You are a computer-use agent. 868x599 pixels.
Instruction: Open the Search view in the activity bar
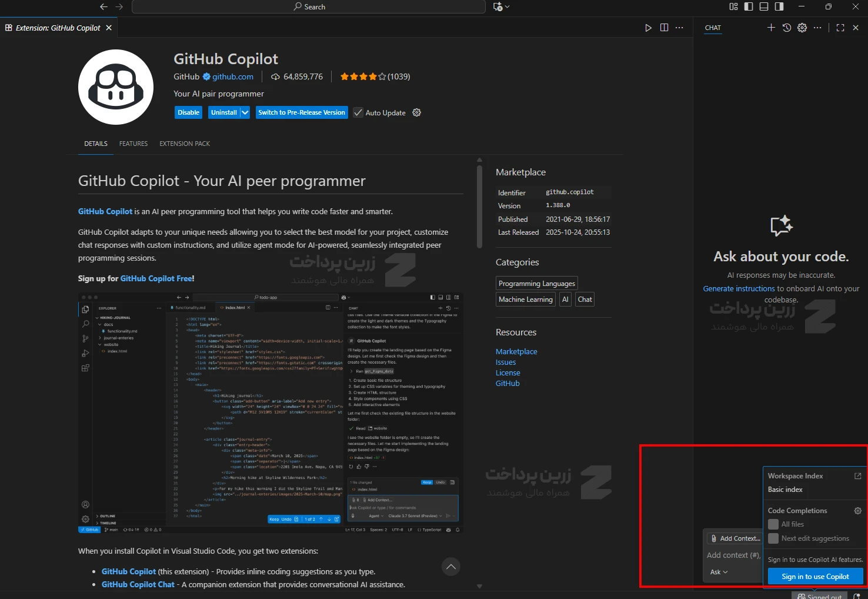[x=86, y=324]
